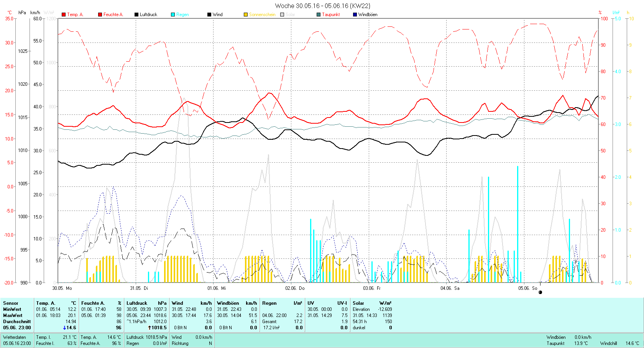Click the MaxWert row label

point(13,315)
